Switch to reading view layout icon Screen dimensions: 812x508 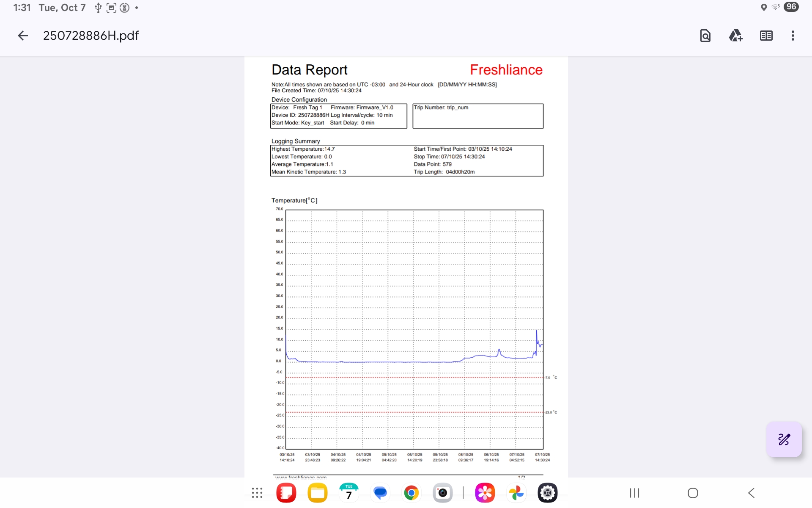pyautogui.click(x=766, y=36)
